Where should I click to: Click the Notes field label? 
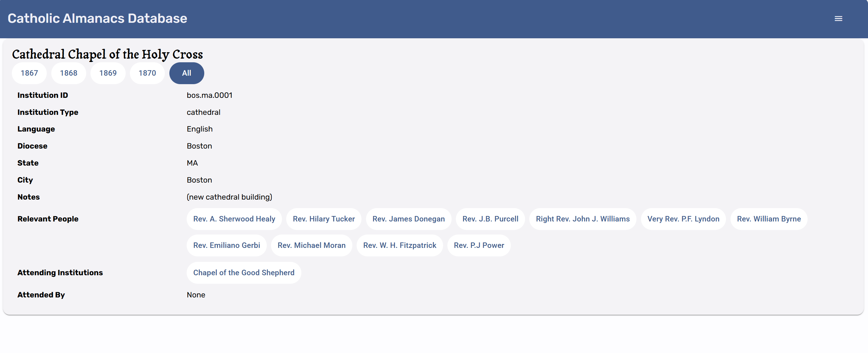(29, 197)
